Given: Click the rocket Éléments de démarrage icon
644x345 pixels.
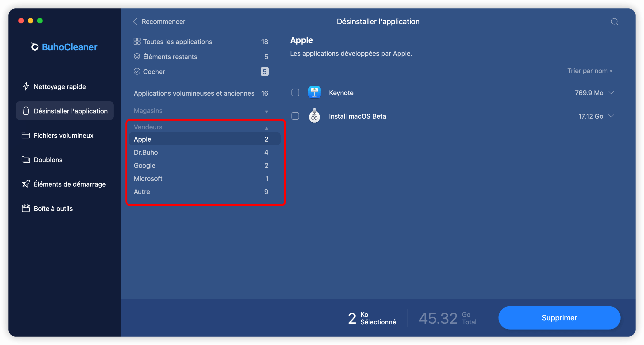Looking at the screenshot, I should (26, 184).
